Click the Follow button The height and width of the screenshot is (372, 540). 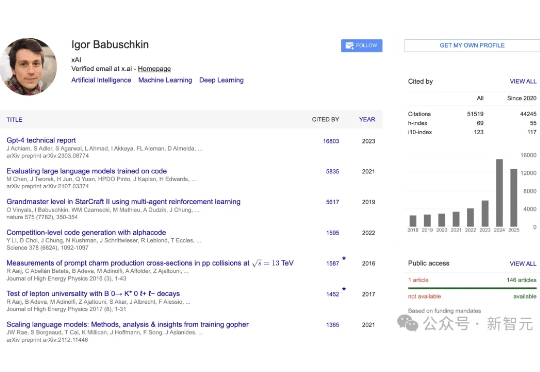[x=362, y=45]
